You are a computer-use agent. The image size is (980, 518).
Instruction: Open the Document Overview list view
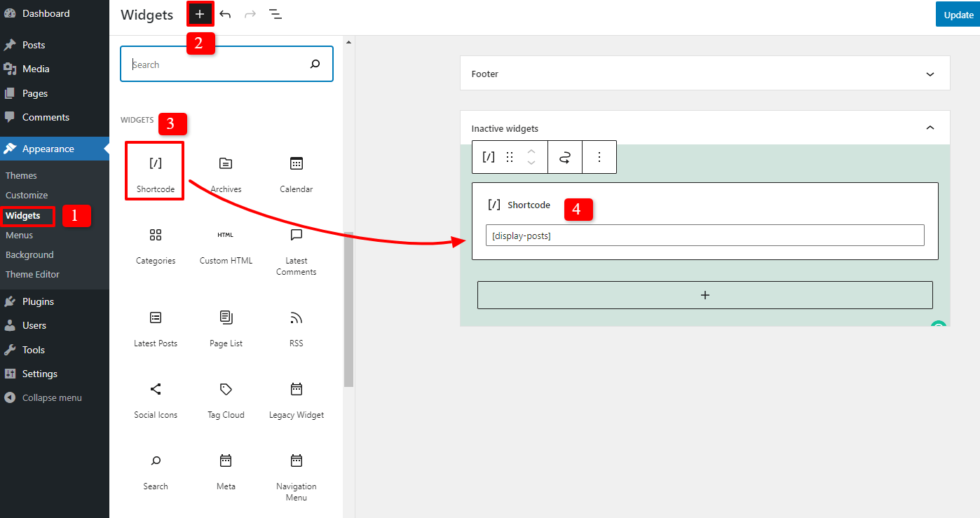coord(275,14)
